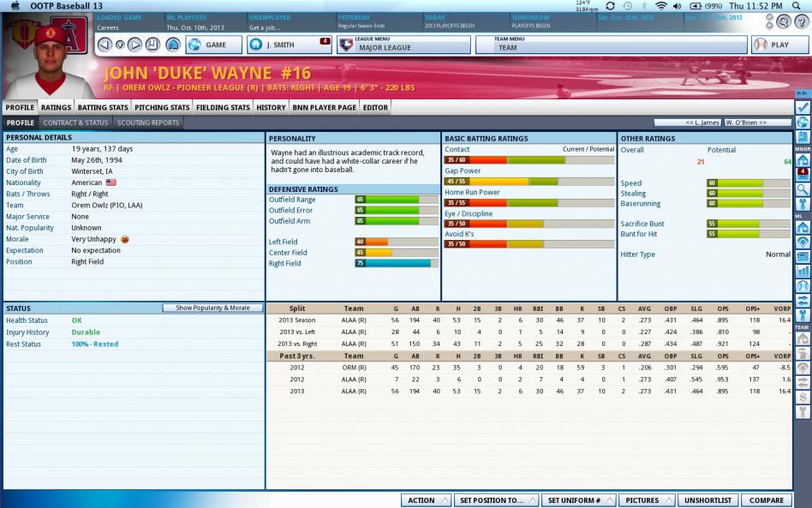Click the UNSHORTLIST button
This screenshot has width=812, height=508.
click(x=708, y=500)
